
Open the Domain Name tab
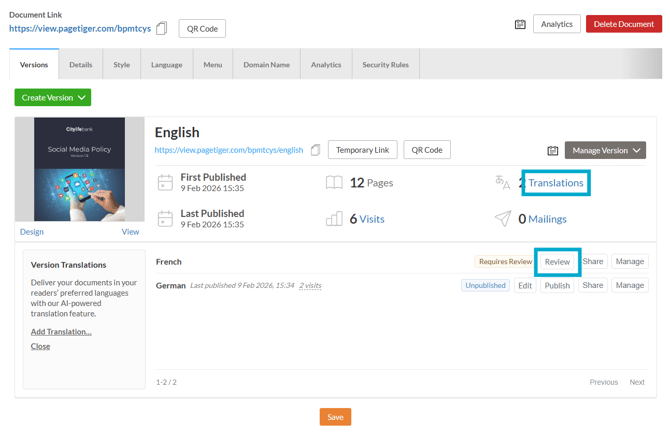click(266, 65)
